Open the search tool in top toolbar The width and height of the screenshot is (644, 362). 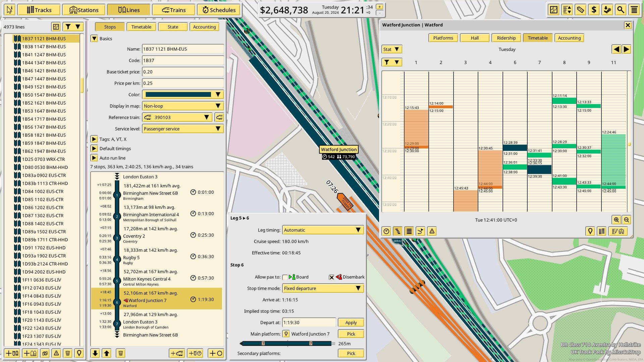621,10
